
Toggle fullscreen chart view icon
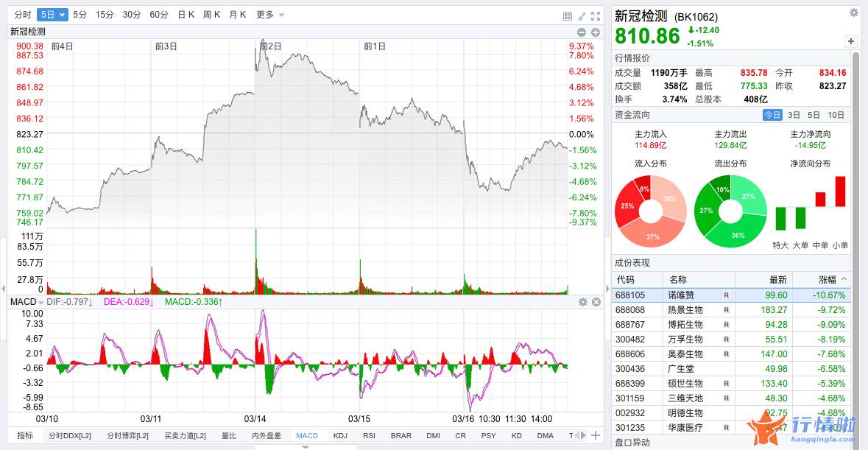point(596,16)
